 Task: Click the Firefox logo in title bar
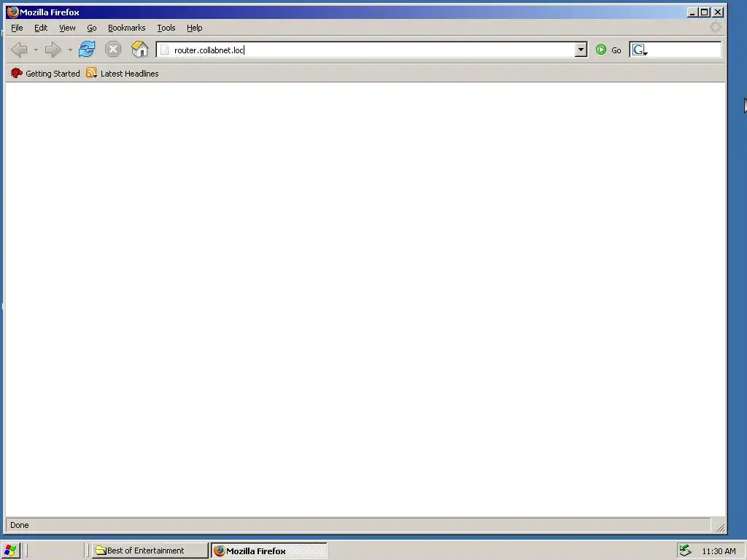pyautogui.click(x=13, y=12)
